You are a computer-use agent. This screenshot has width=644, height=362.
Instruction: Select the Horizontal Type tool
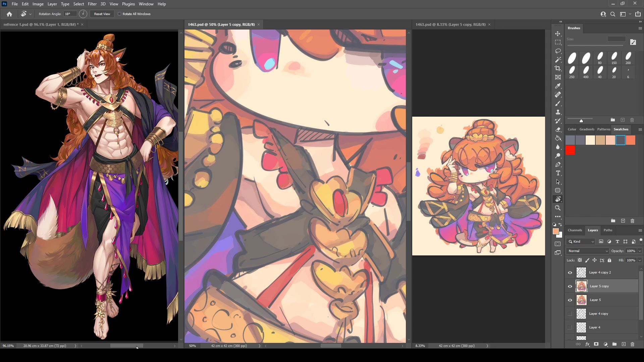[558, 173]
